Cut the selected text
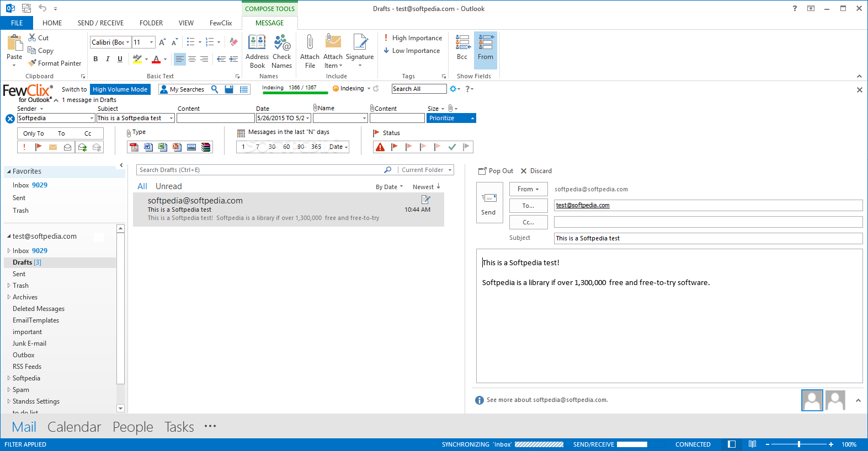Screen dimensions: 868x451 tap(39, 37)
